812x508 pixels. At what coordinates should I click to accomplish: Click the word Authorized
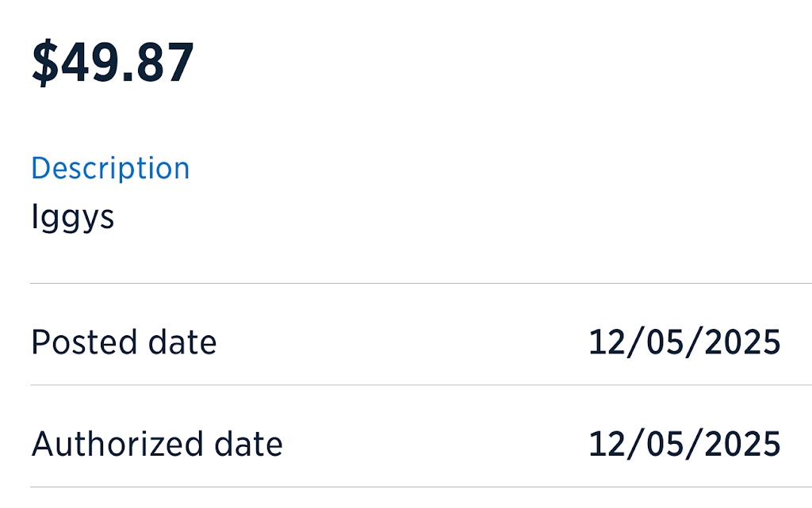117,444
